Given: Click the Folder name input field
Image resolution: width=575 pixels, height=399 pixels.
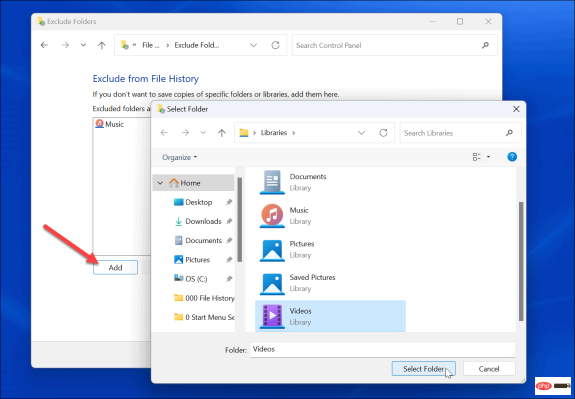Looking at the screenshot, I should 382,350.
